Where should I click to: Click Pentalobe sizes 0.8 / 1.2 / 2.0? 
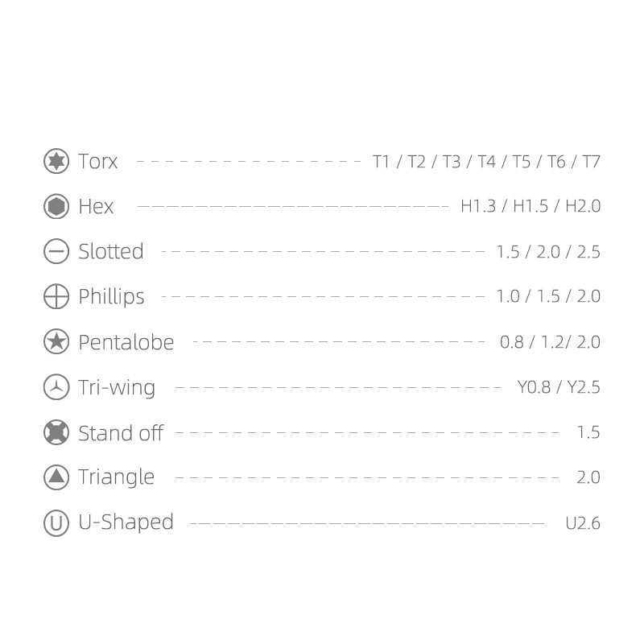click(550, 342)
